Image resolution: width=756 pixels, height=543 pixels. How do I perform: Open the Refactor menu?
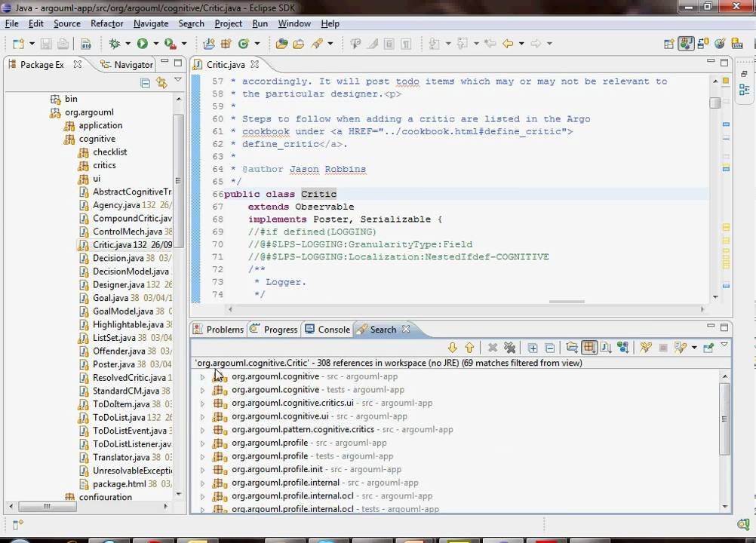[x=106, y=23]
